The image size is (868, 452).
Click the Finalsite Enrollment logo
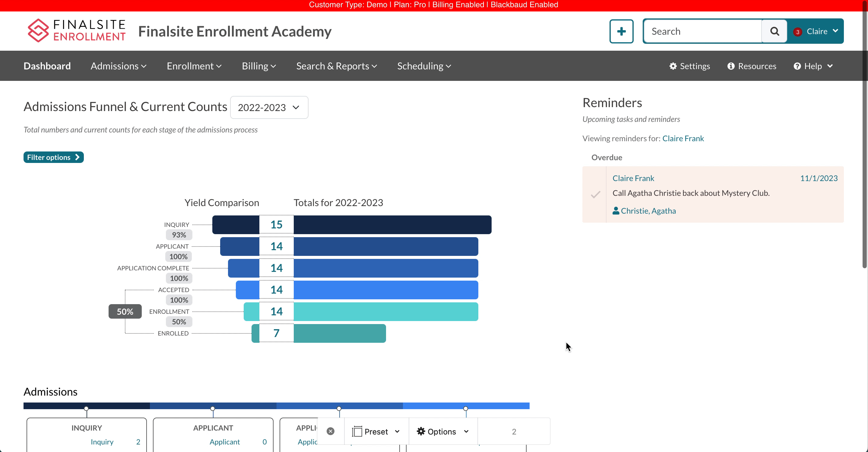[x=77, y=31]
